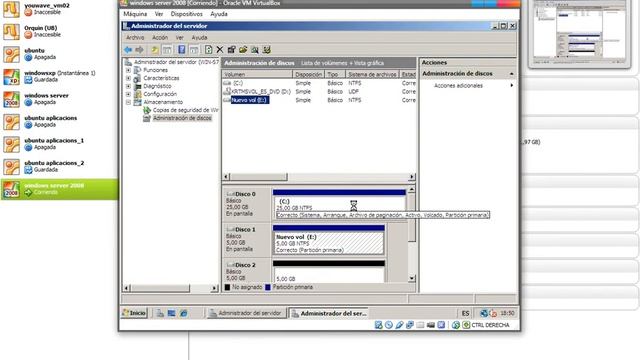
Task: Select the ubuntu aplicacions_2 VM in the VirtualBox list
Action: pos(59,167)
